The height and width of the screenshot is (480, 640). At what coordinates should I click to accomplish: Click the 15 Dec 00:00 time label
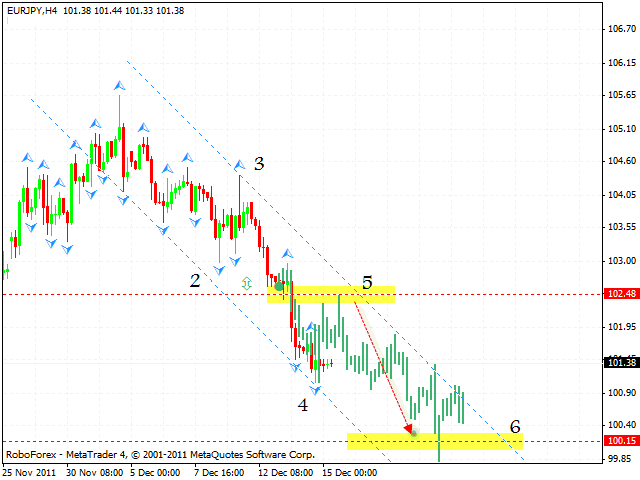coord(348,471)
